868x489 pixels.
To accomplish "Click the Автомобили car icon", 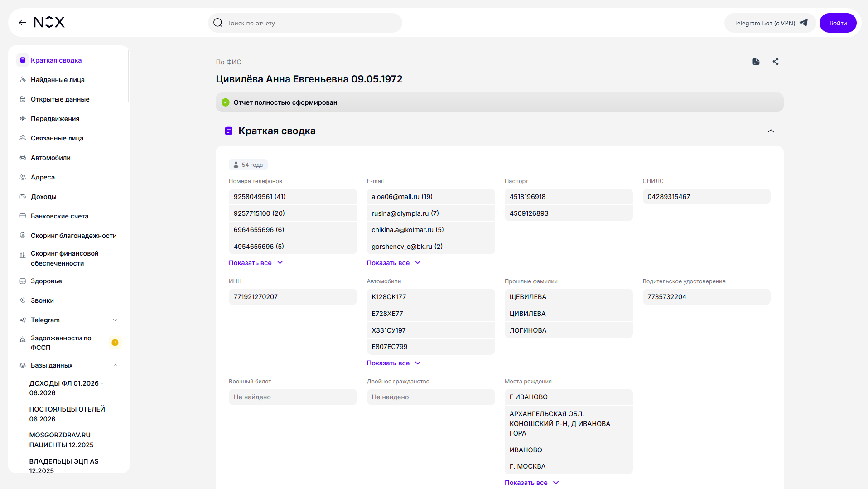I will (23, 158).
